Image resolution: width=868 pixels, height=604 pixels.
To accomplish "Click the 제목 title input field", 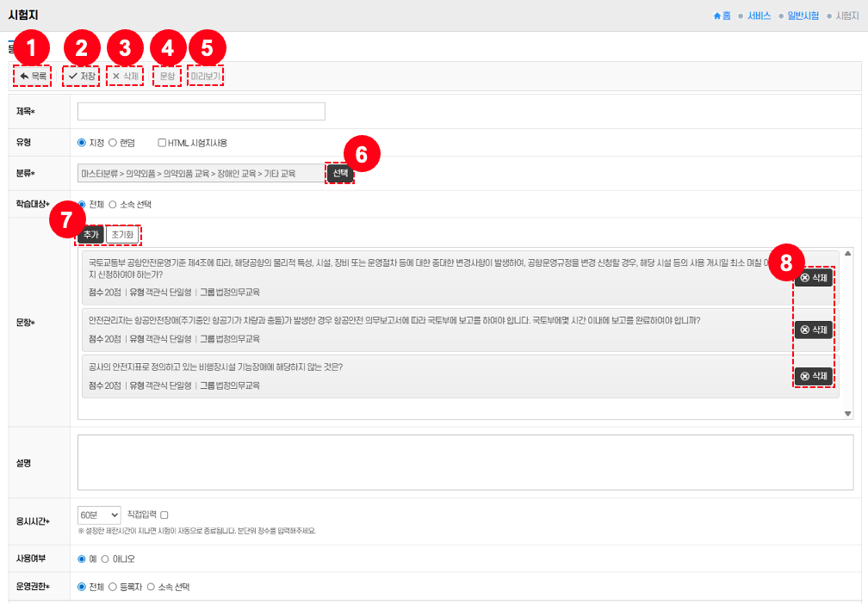I will 201,112.
